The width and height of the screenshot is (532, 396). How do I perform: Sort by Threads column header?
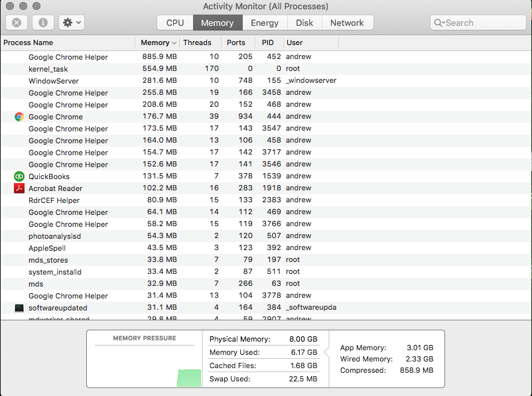(200, 42)
